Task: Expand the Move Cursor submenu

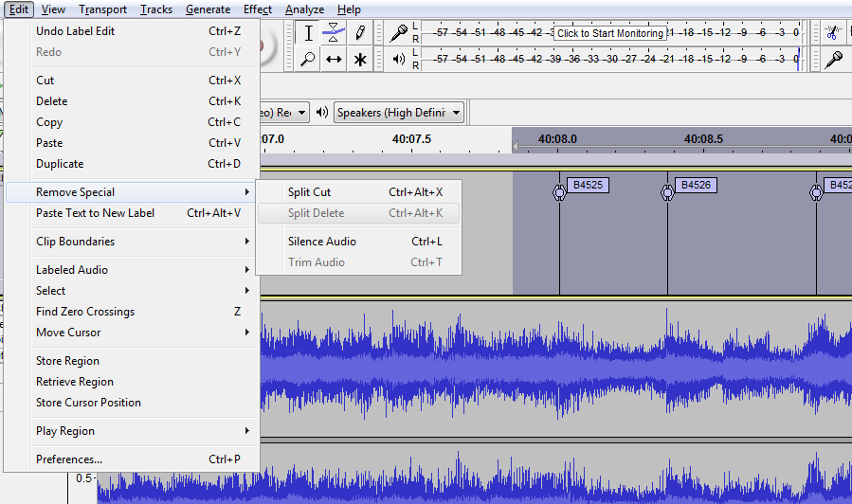Action: click(x=131, y=333)
